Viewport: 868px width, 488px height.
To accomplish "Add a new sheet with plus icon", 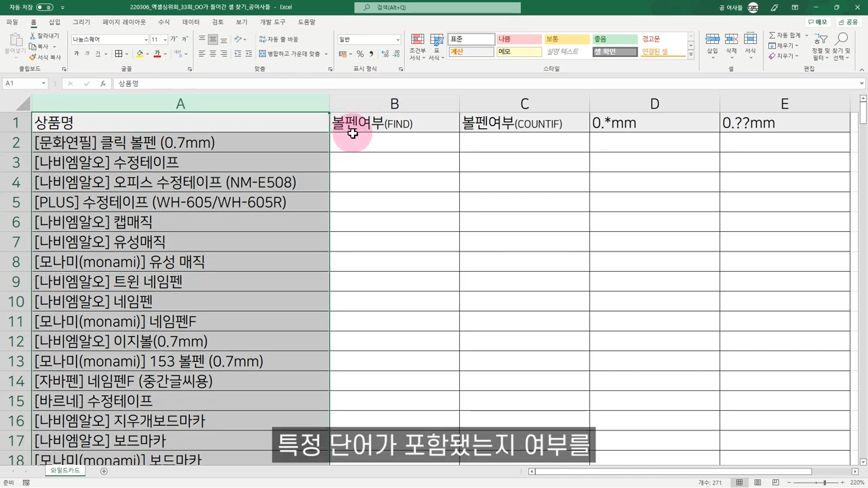I will pos(104,470).
